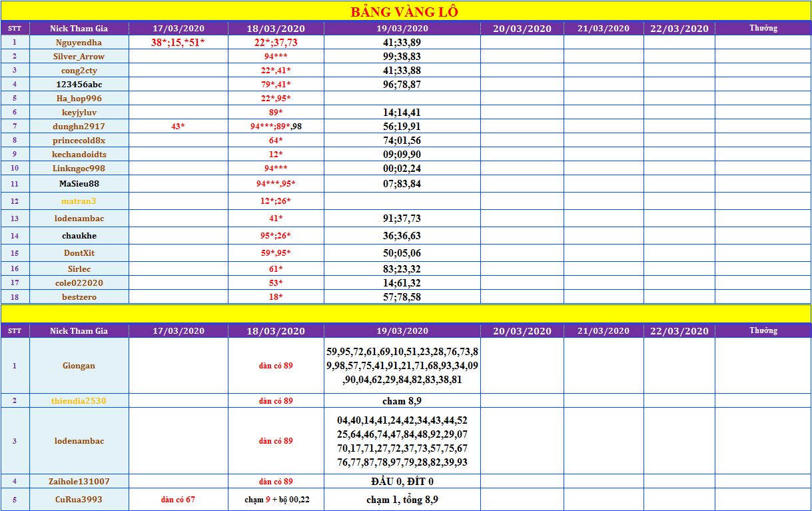Image resolution: width=812 pixels, height=511 pixels.
Task: Click the blank yellow band between the tables
Action: point(406,313)
